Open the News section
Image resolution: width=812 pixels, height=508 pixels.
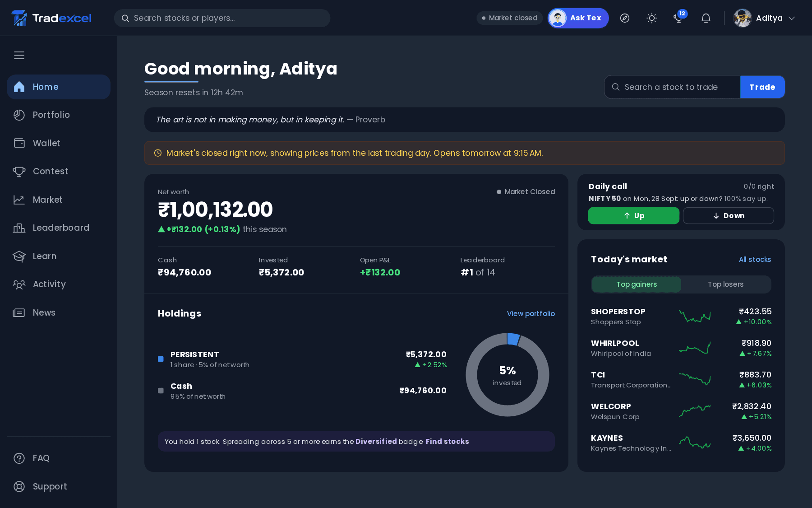tap(59, 312)
